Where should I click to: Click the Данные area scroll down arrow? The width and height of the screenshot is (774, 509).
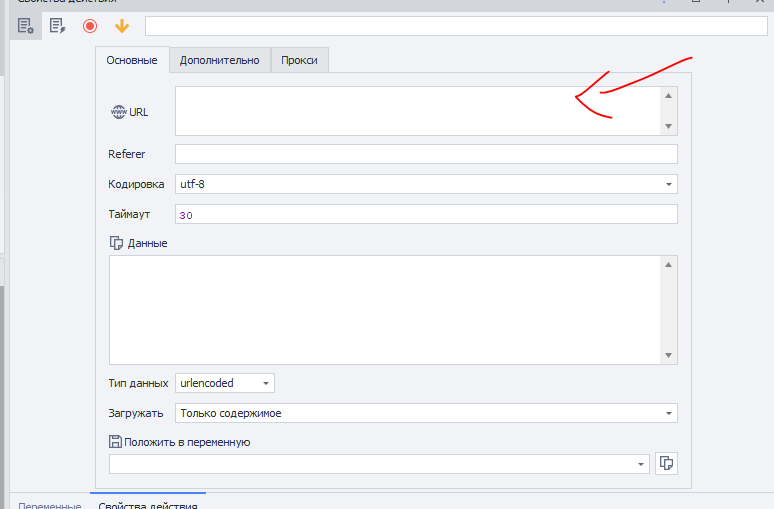[x=668, y=355]
